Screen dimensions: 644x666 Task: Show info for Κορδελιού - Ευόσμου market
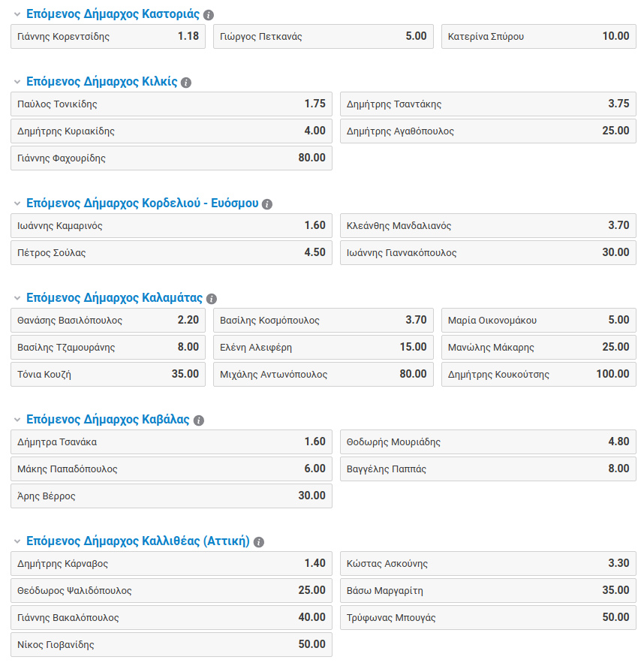tap(267, 204)
